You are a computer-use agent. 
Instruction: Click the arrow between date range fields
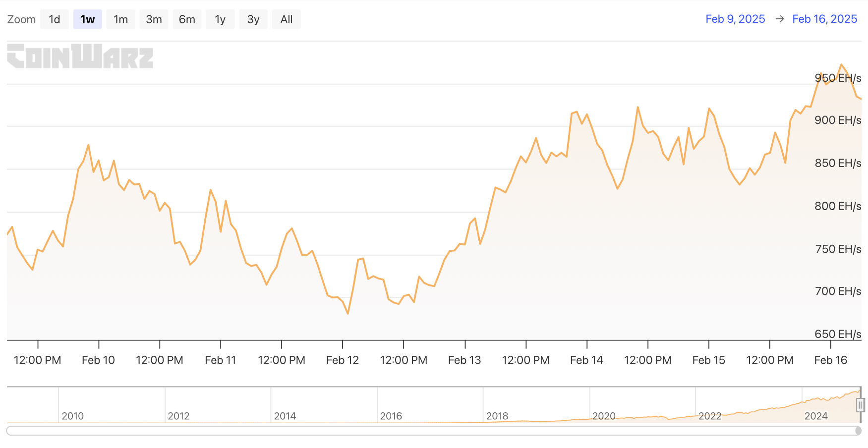pos(780,19)
